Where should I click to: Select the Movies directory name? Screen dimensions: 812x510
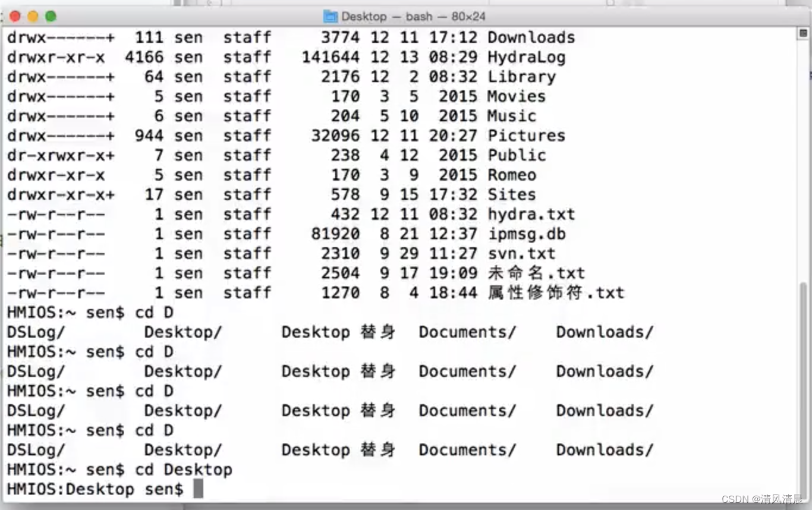point(517,96)
